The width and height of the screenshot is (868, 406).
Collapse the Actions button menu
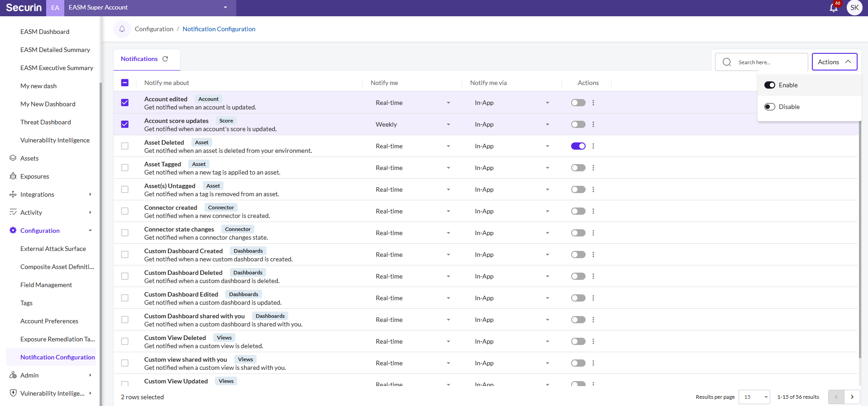coord(835,62)
